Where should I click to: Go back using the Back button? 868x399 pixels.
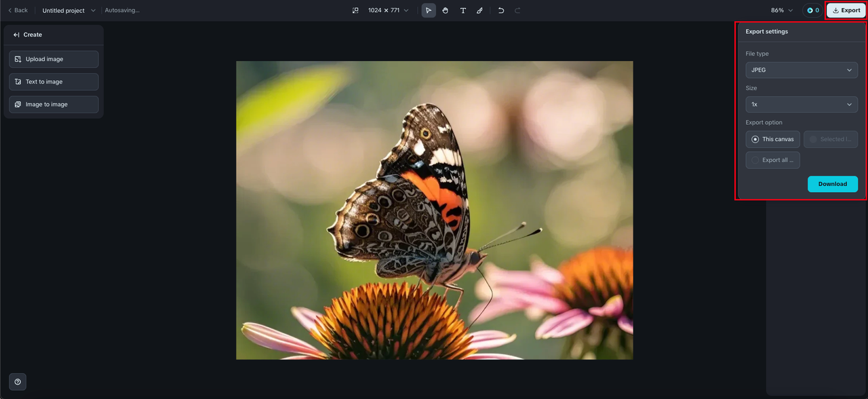[18, 10]
